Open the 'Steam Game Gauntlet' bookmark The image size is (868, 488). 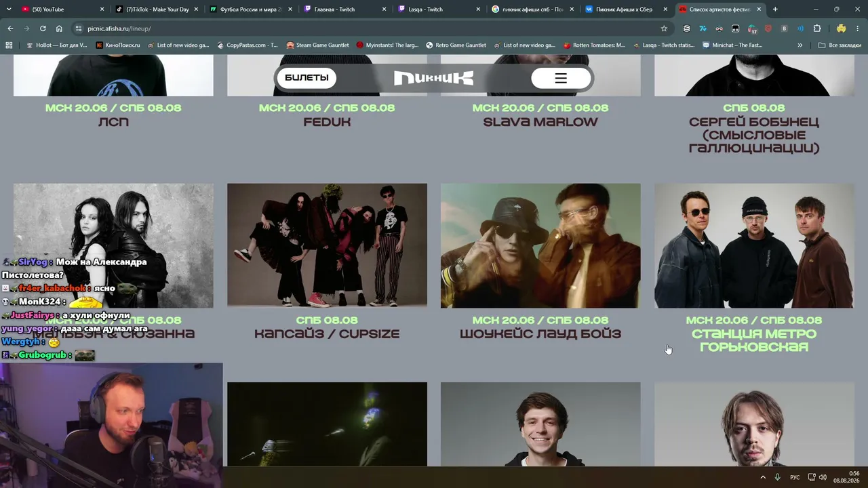(x=317, y=45)
